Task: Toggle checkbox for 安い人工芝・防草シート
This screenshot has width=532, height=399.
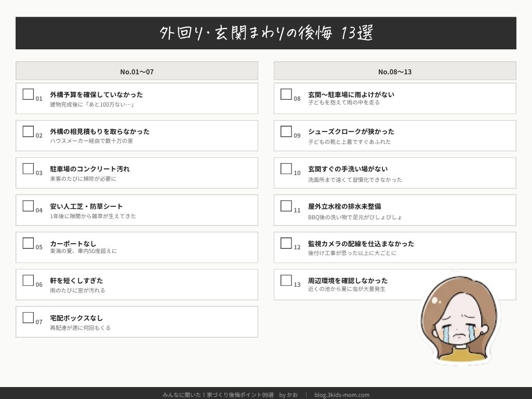Action: 28,206
